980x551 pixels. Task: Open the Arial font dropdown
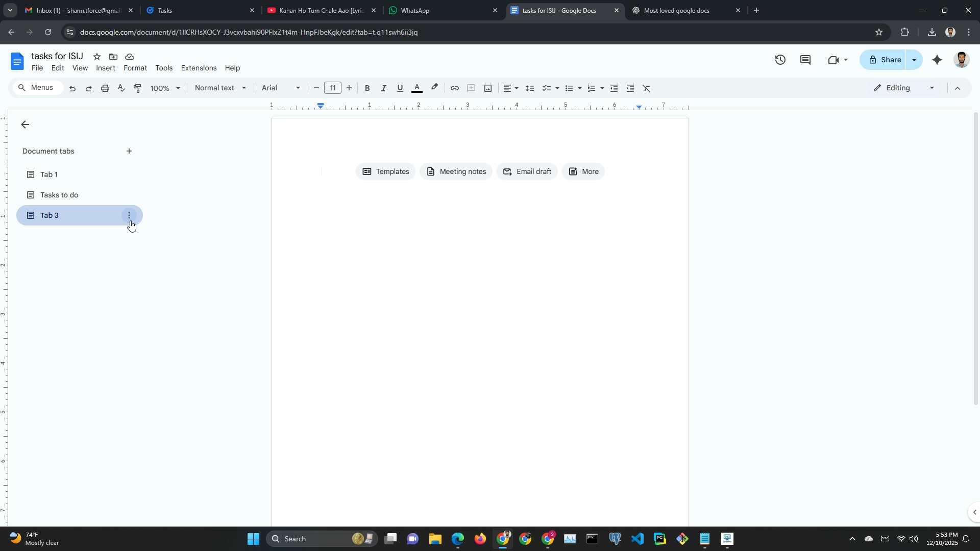pos(281,88)
